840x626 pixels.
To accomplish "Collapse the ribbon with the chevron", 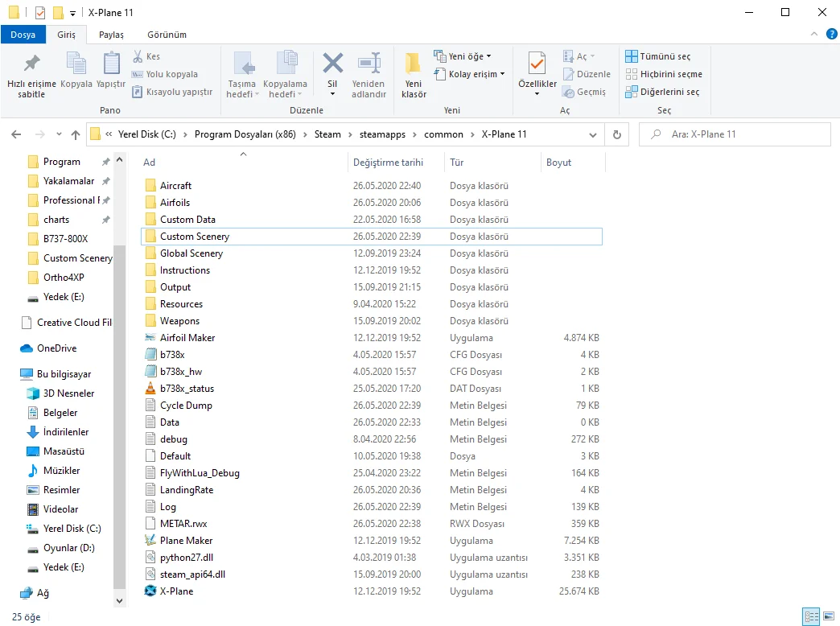I will [813, 35].
